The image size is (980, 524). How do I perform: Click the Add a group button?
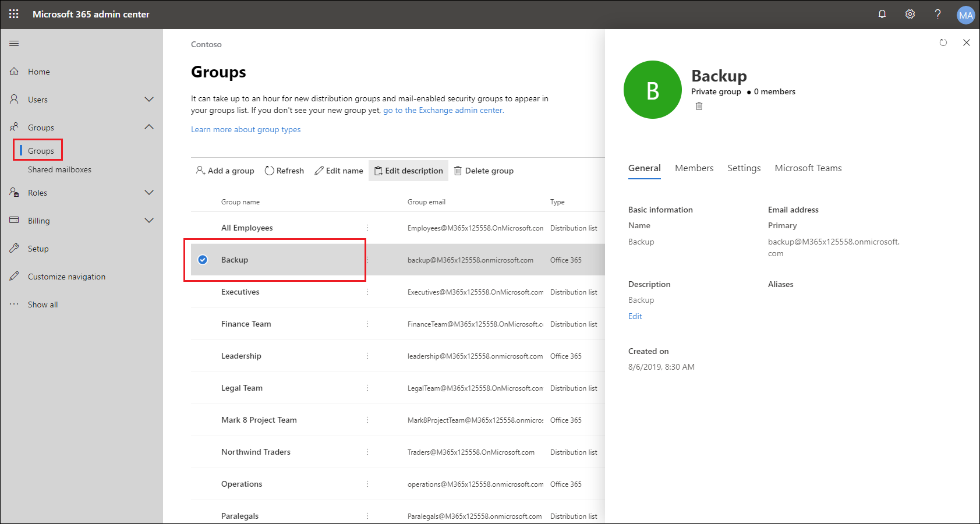(x=225, y=171)
